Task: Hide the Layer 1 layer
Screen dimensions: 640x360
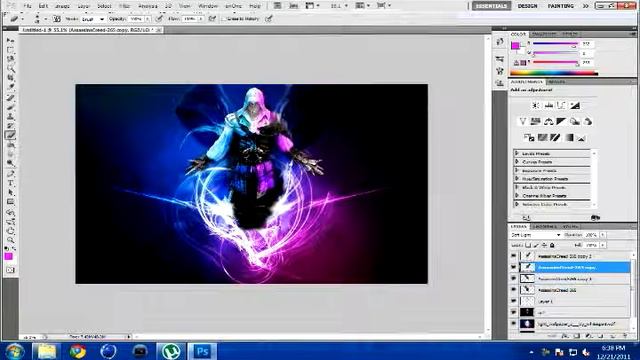Action: click(x=513, y=301)
